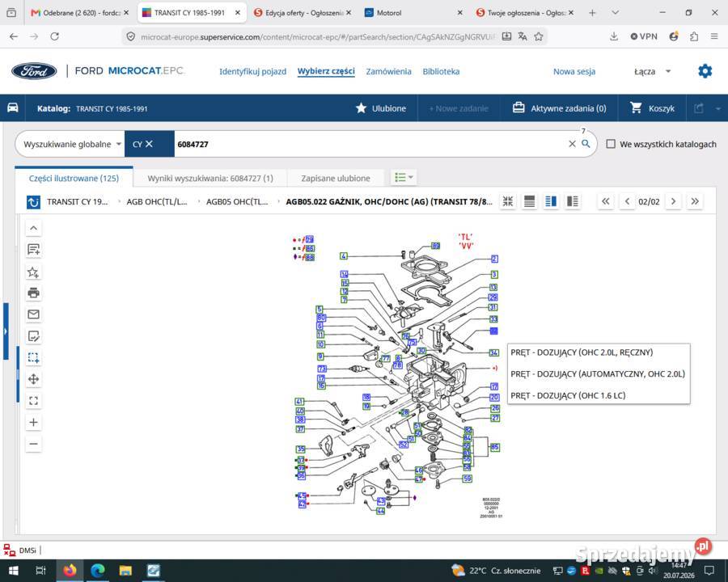This screenshot has height=582, width=728.
Task: Open Identyfikuj pojazd menu
Action: [x=252, y=71]
